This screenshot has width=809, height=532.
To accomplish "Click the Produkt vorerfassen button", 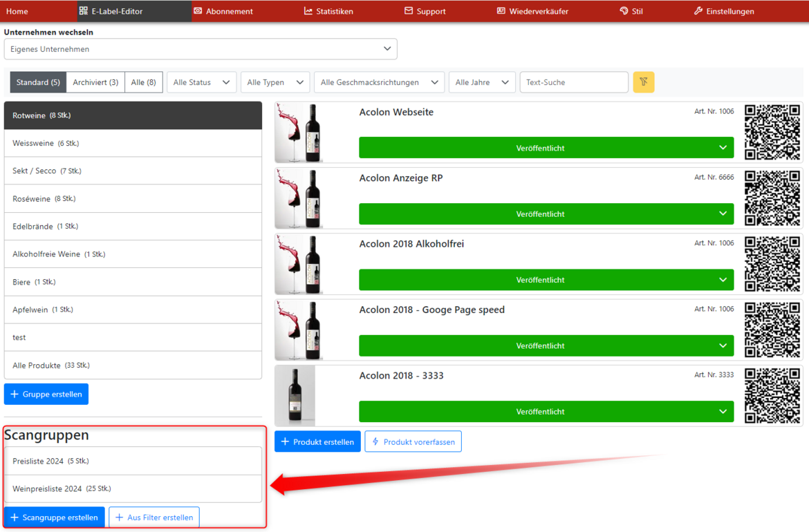I will [x=413, y=441].
